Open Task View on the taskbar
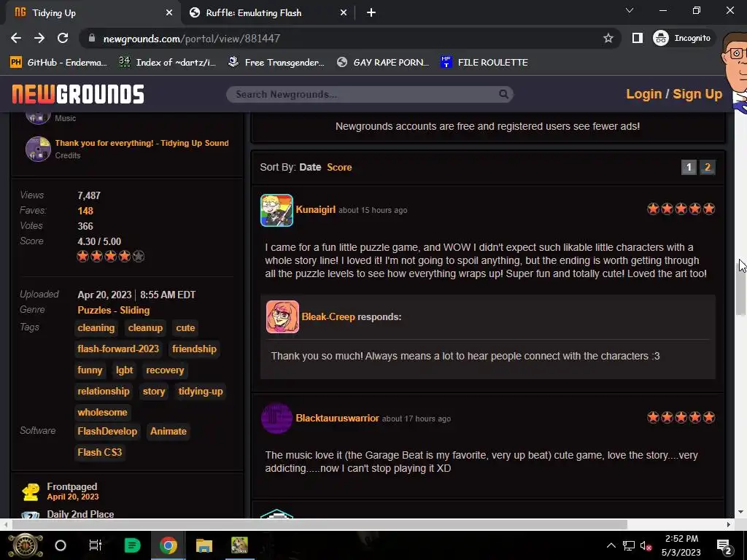The image size is (747, 560). (96, 545)
